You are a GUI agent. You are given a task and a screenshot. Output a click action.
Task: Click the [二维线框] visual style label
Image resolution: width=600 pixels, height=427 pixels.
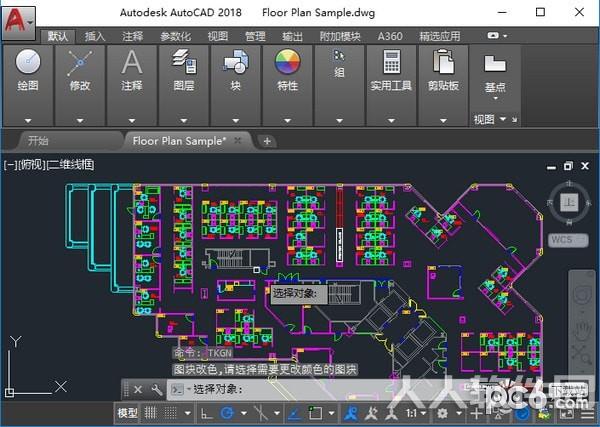(x=70, y=165)
